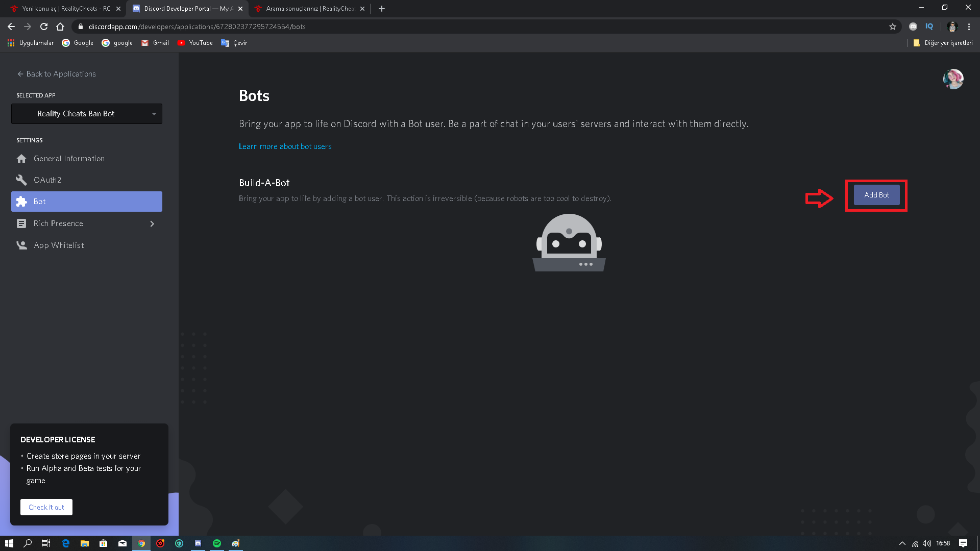Click the browser forward arrow
This screenshot has height=551, width=980.
(28, 27)
